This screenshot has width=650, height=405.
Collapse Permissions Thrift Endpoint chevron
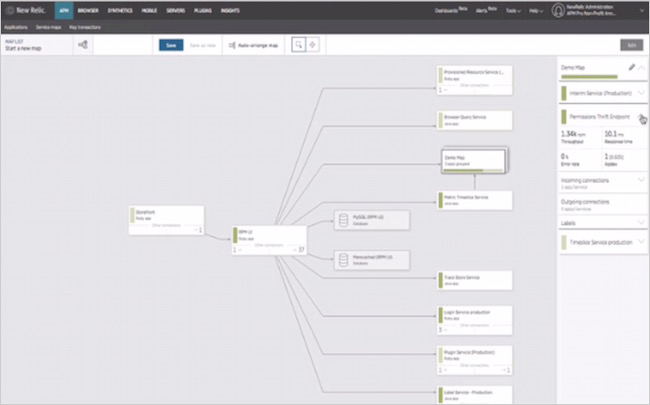pyautogui.click(x=641, y=117)
